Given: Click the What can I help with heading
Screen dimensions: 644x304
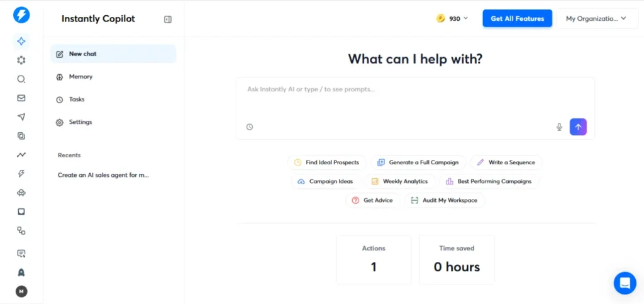Looking at the screenshot, I should (415, 59).
